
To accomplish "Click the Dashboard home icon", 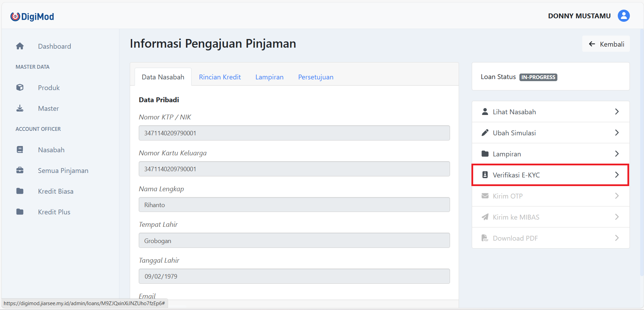I will (x=20, y=46).
